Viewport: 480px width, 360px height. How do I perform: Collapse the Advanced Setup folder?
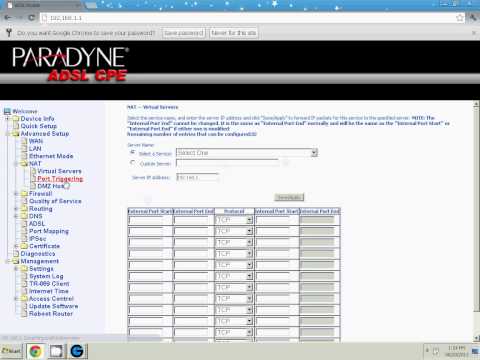(x=7, y=134)
